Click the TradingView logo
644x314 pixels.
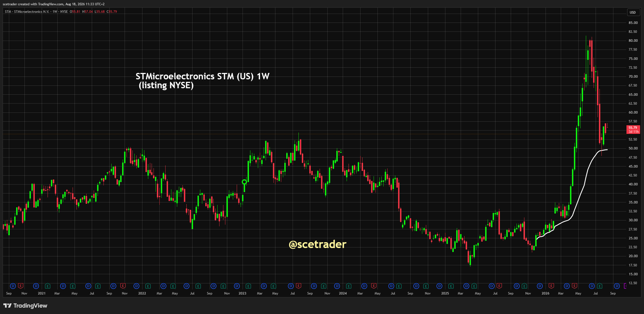coord(25,306)
